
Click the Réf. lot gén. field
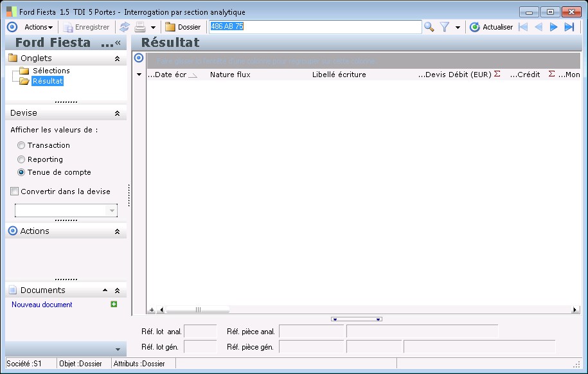point(200,347)
